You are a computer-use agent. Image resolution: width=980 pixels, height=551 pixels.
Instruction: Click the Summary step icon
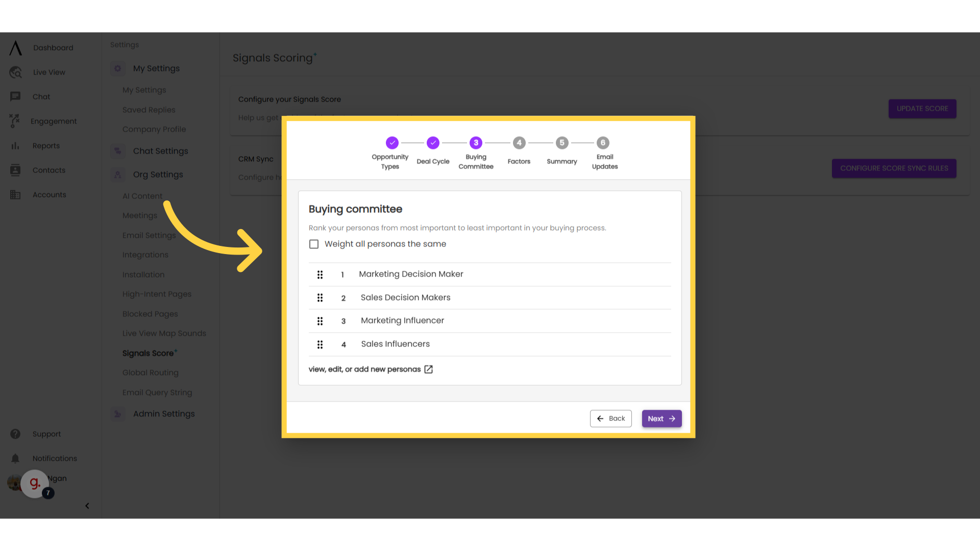tap(561, 143)
